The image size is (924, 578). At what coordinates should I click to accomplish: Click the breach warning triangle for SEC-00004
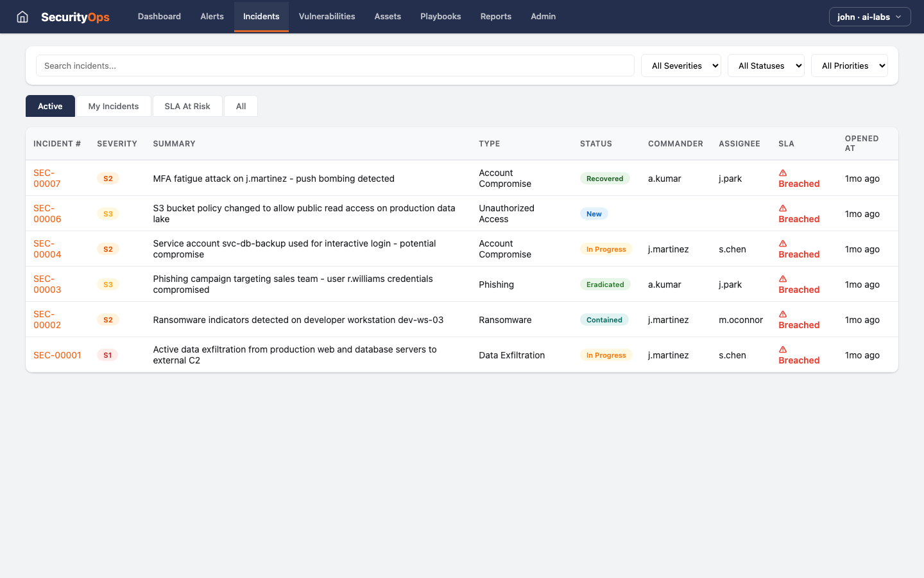coord(782,243)
